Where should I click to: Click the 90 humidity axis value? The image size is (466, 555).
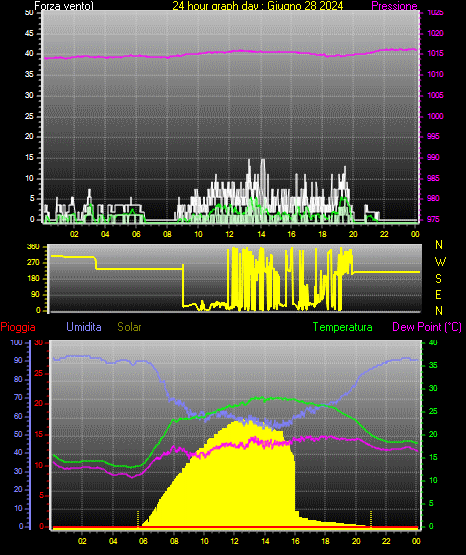pos(18,360)
